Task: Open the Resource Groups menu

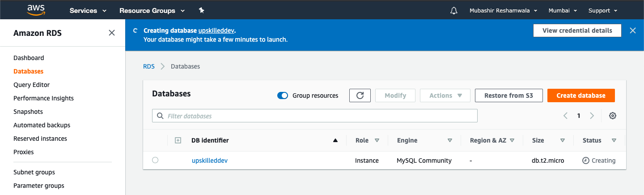Action: (x=152, y=10)
